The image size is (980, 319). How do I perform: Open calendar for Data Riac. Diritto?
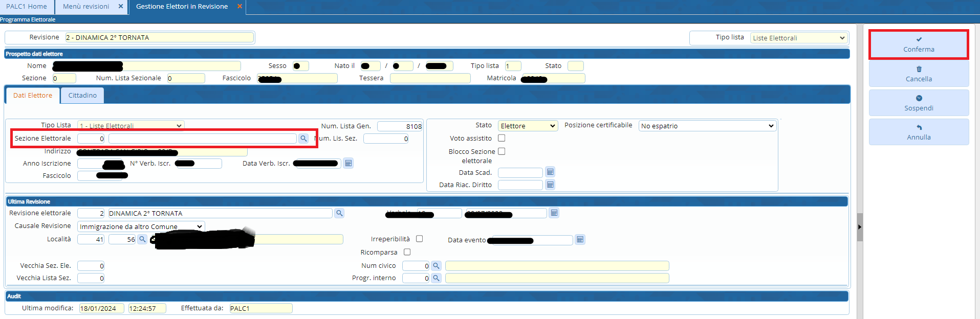tap(550, 185)
